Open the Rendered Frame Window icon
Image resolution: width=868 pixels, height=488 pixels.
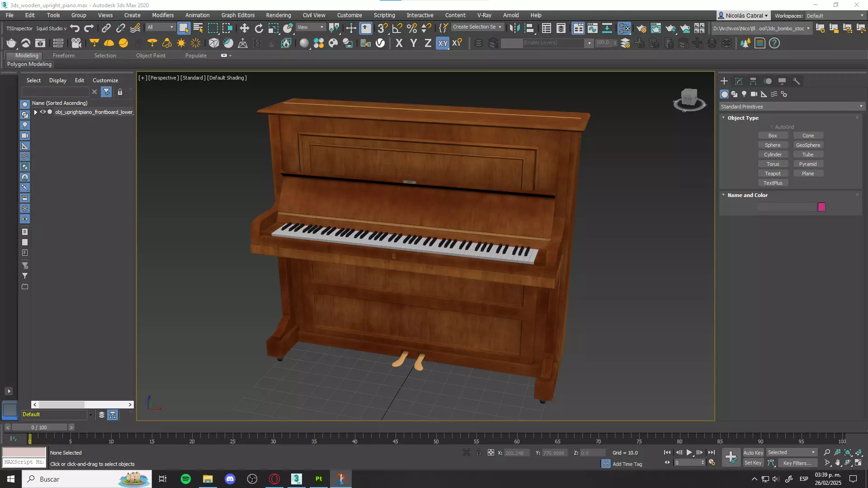coord(656,28)
